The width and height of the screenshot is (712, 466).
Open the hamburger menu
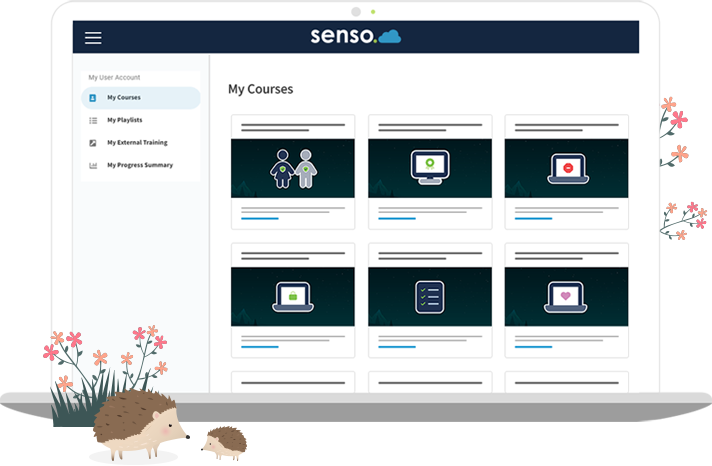(93, 38)
